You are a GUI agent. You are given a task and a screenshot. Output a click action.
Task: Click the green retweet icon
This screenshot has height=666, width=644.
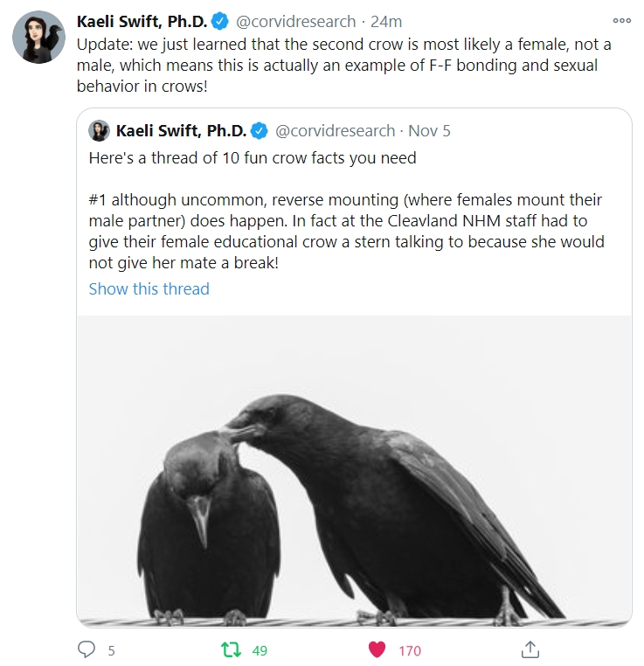pyautogui.click(x=232, y=649)
